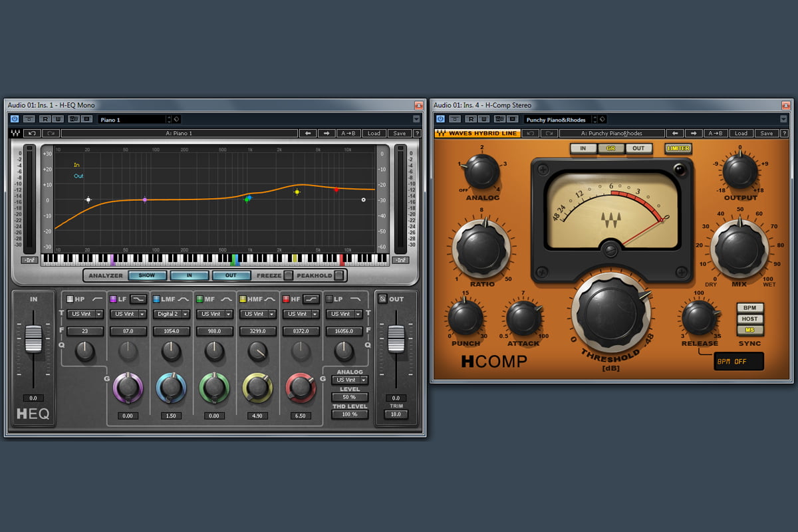Open MF band type US Vint dropdown
798x532 pixels.
pos(214,314)
